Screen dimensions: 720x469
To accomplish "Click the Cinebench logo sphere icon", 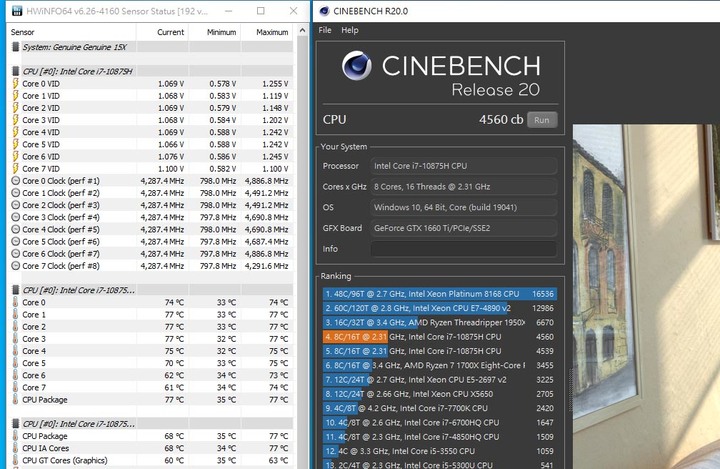I will point(357,66).
